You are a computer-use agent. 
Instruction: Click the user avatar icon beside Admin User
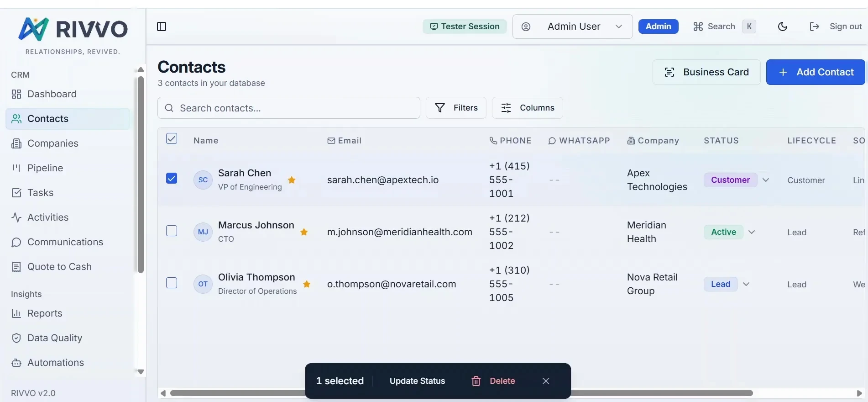click(526, 26)
